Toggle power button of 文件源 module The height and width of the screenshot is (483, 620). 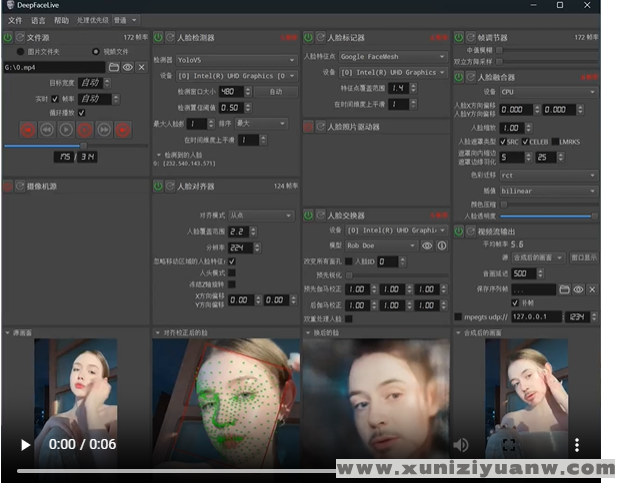coord(8,37)
